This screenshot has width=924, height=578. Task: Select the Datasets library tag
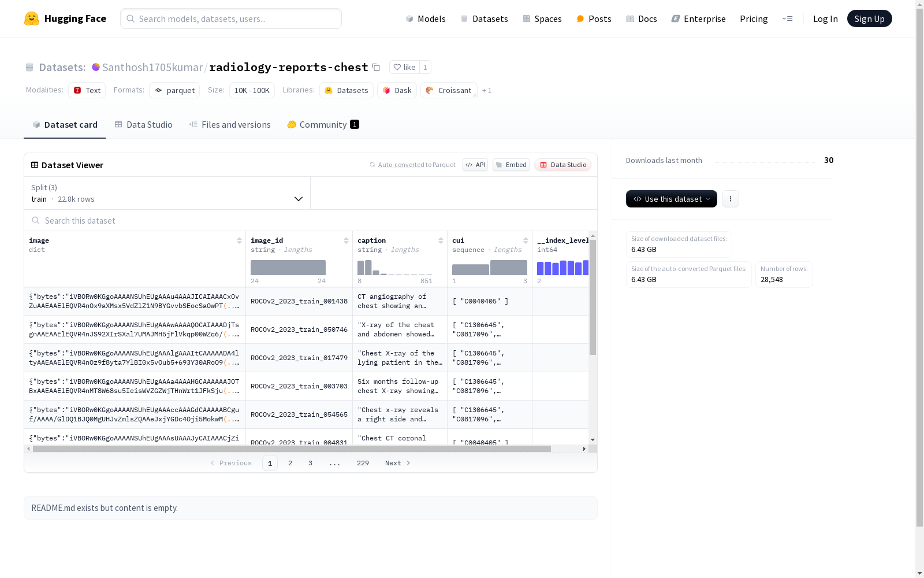pos(346,90)
